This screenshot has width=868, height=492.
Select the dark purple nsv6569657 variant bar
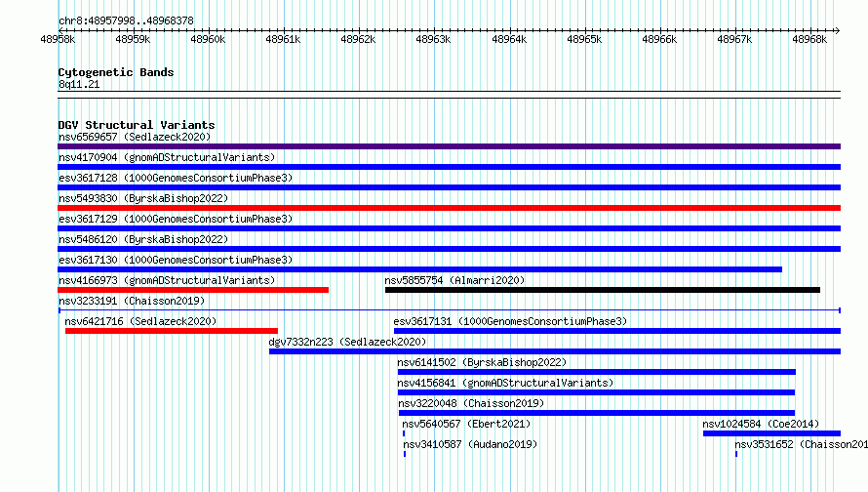pyautogui.click(x=449, y=146)
